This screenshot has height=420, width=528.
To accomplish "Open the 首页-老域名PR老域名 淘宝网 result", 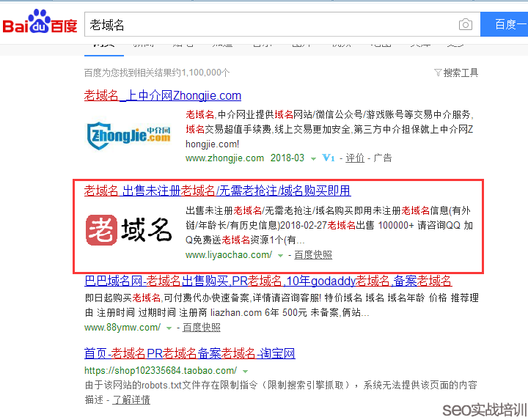I will tap(189, 353).
